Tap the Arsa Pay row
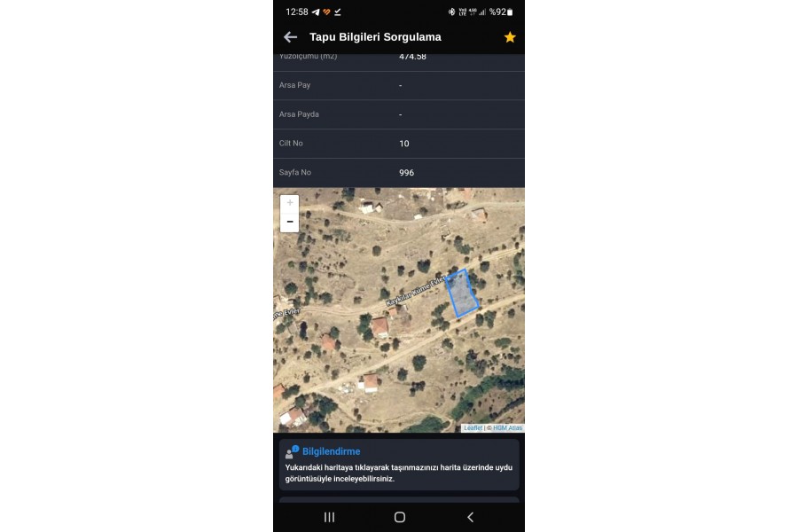 point(399,85)
